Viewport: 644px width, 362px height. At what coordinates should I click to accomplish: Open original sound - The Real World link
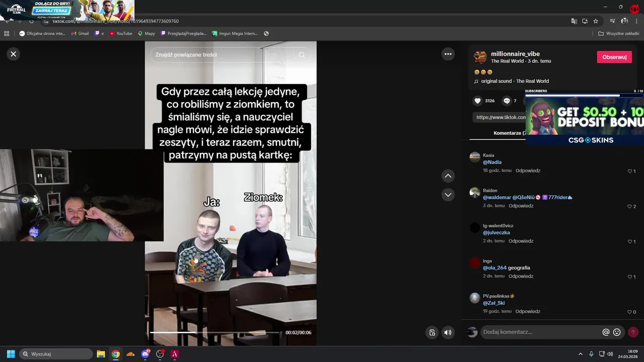pyautogui.click(x=515, y=81)
